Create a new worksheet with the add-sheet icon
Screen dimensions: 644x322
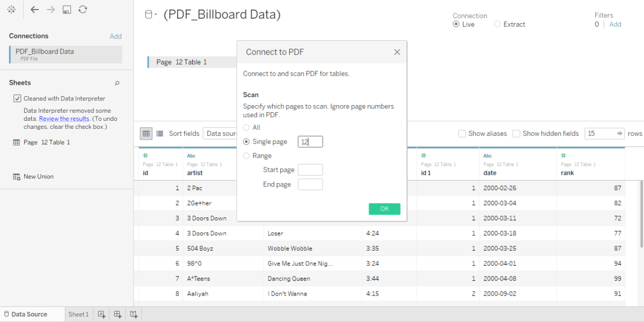point(101,314)
